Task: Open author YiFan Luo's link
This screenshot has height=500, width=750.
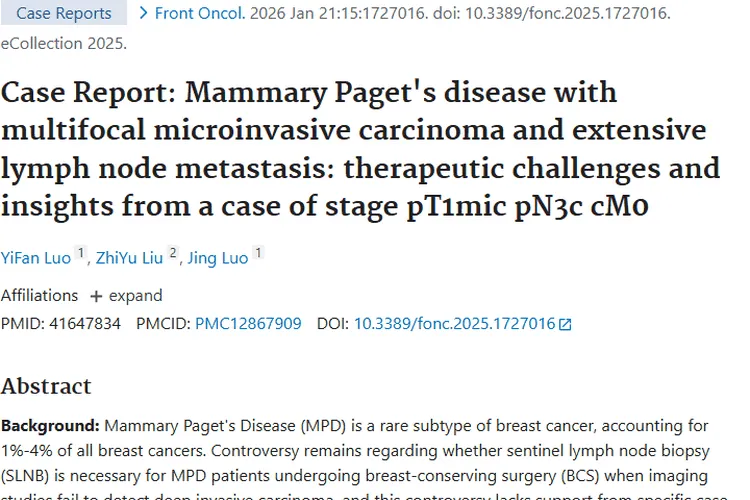Action: point(36,258)
